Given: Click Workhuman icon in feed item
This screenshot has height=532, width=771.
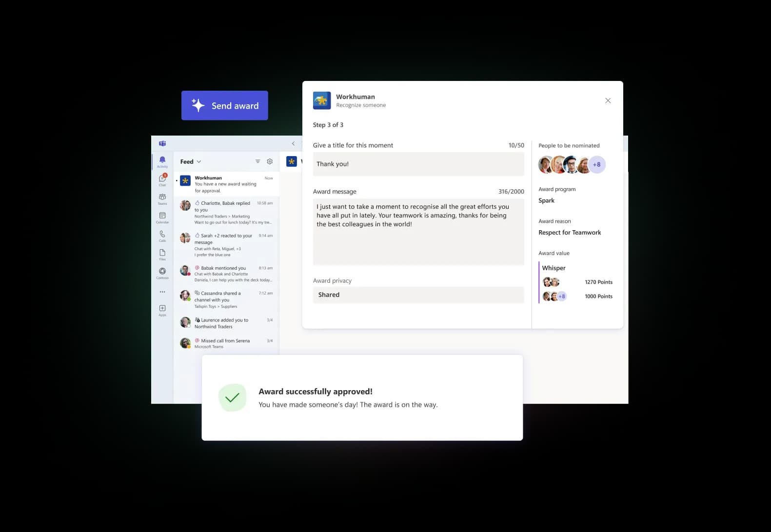Looking at the screenshot, I should [185, 180].
